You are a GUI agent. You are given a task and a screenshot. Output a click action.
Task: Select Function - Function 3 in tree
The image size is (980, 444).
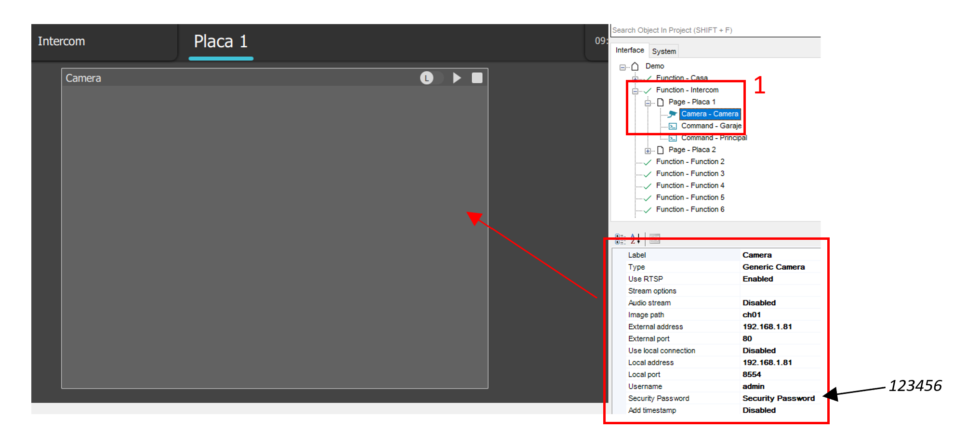coord(689,174)
